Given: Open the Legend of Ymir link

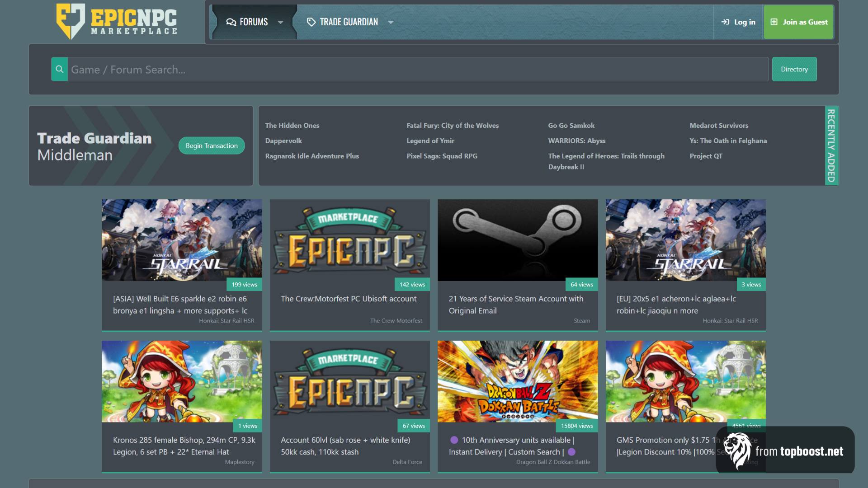Looking at the screenshot, I should click(430, 141).
